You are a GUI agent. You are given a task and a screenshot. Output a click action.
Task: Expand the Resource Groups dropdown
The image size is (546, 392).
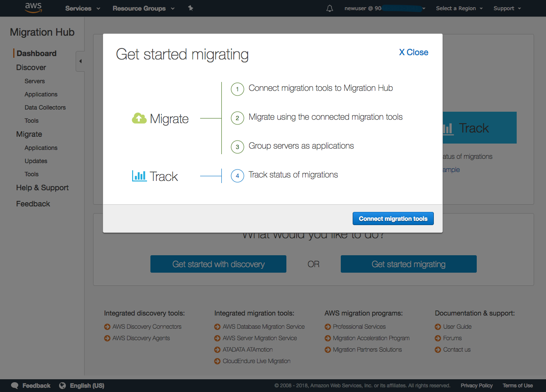point(143,8)
